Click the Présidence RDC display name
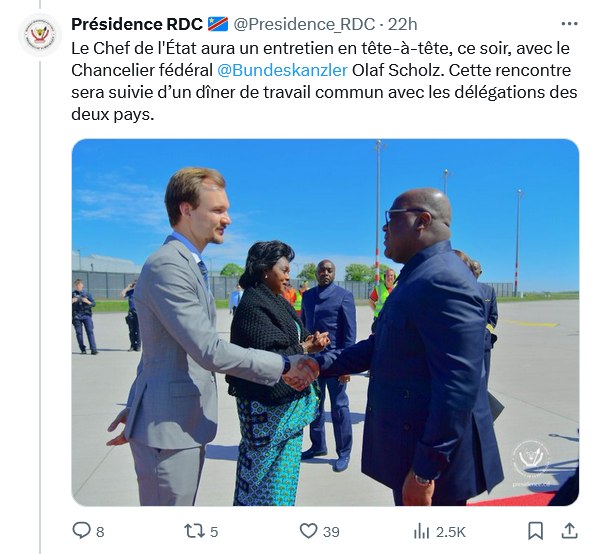 [x=137, y=24]
